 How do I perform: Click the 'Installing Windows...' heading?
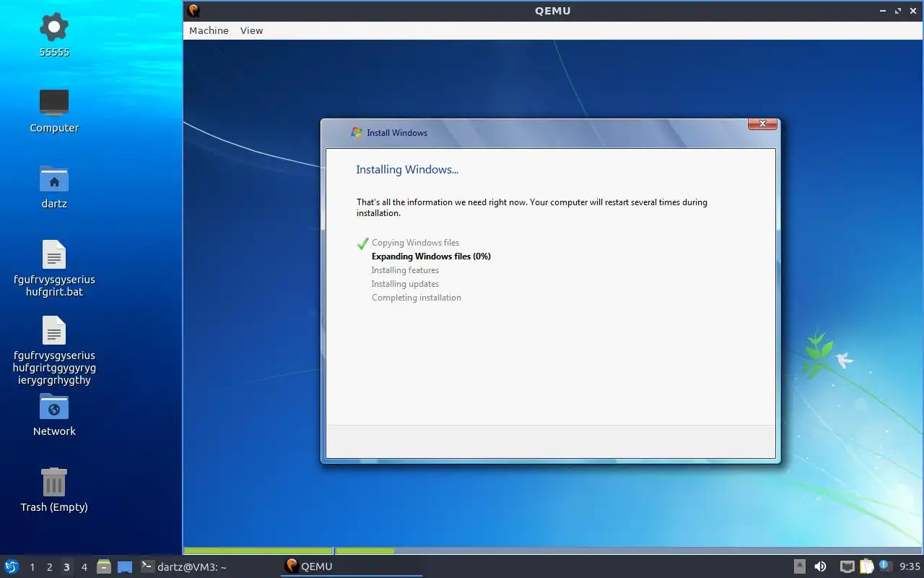407,170
